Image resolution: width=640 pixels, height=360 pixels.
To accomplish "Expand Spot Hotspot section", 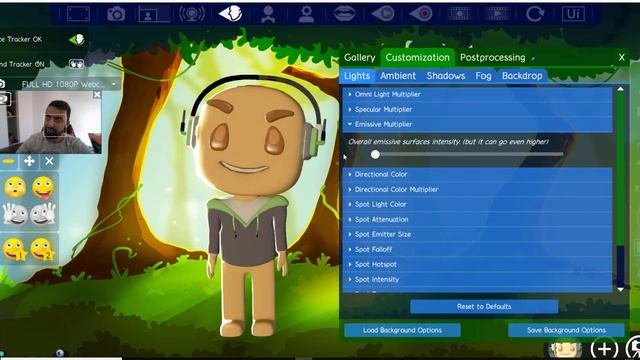I will [477, 264].
